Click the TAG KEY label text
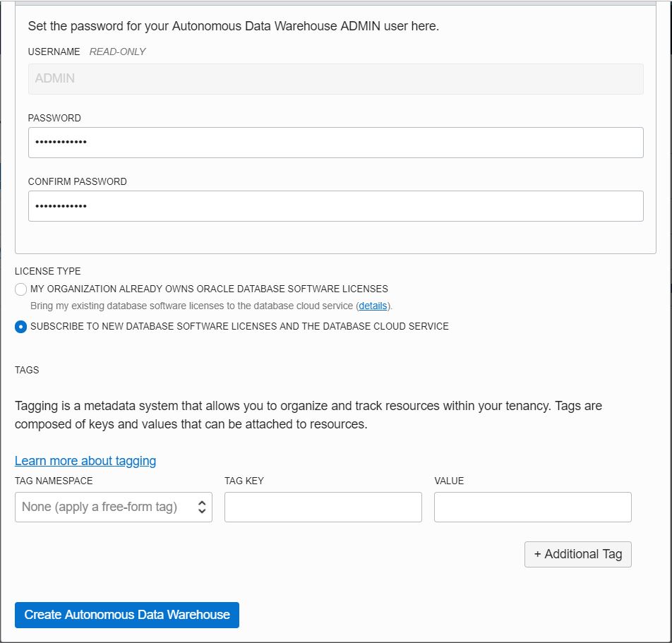The height and width of the screenshot is (643, 672). coord(244,481)
